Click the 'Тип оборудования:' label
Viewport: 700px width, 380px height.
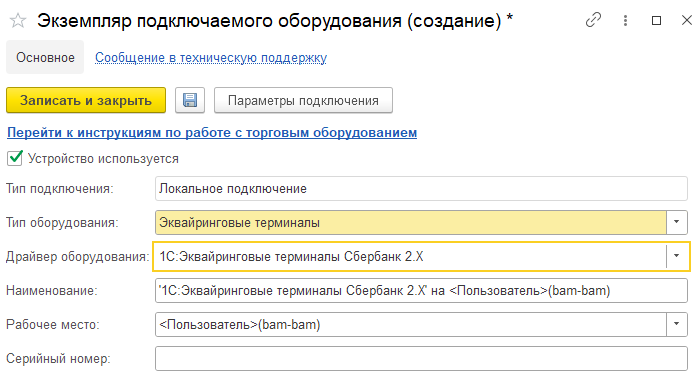pos(62,223)
